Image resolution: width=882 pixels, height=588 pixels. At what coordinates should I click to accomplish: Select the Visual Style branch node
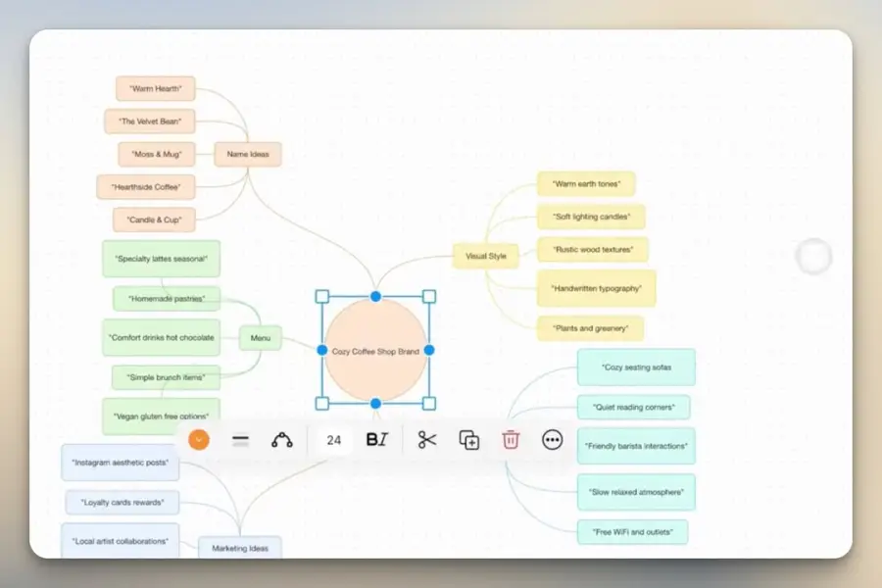486,256
